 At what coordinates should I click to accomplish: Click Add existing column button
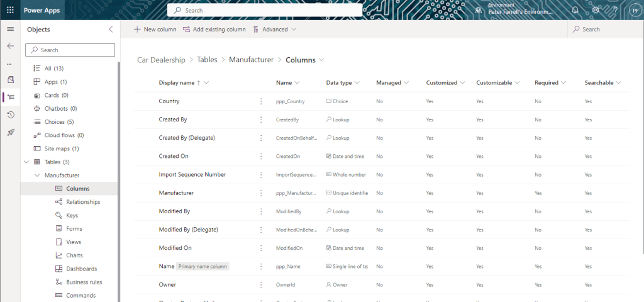[214, 30]
